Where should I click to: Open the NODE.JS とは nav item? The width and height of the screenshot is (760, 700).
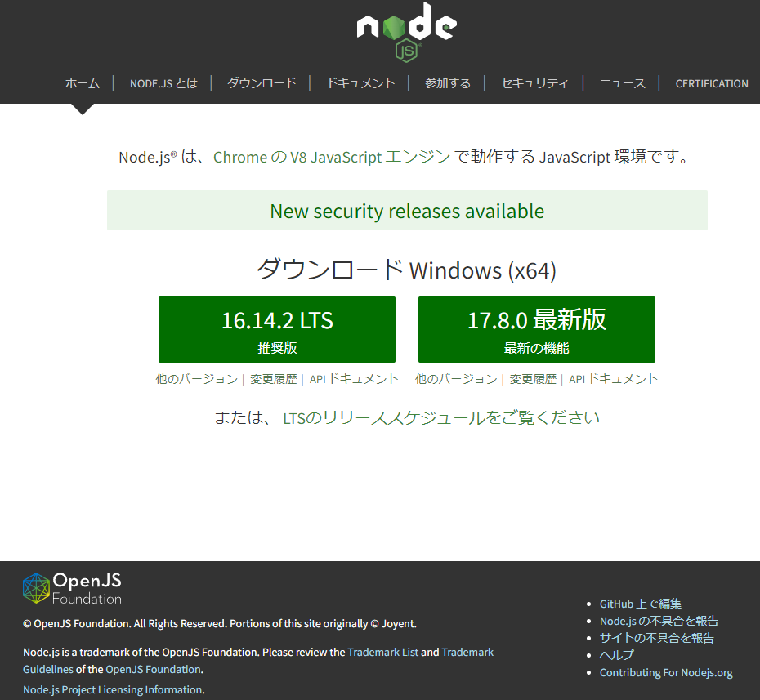tap(163, 83)
